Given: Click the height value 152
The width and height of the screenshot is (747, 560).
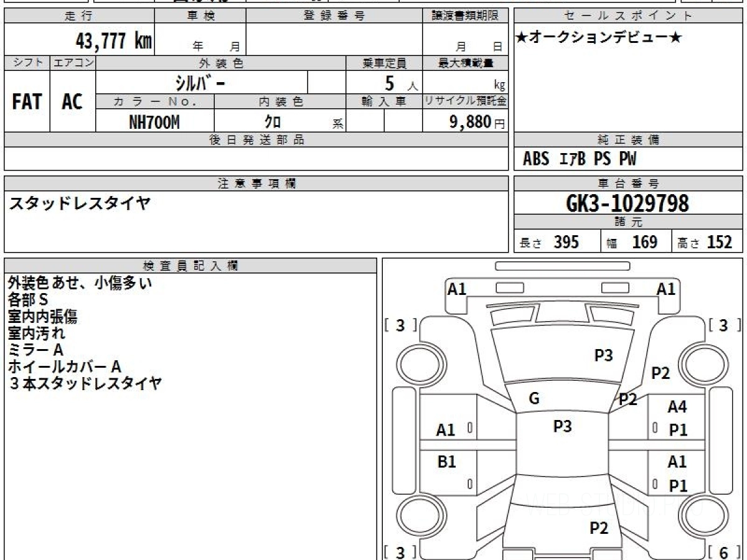Looking at the screenshot, I should tap(720, 242).
